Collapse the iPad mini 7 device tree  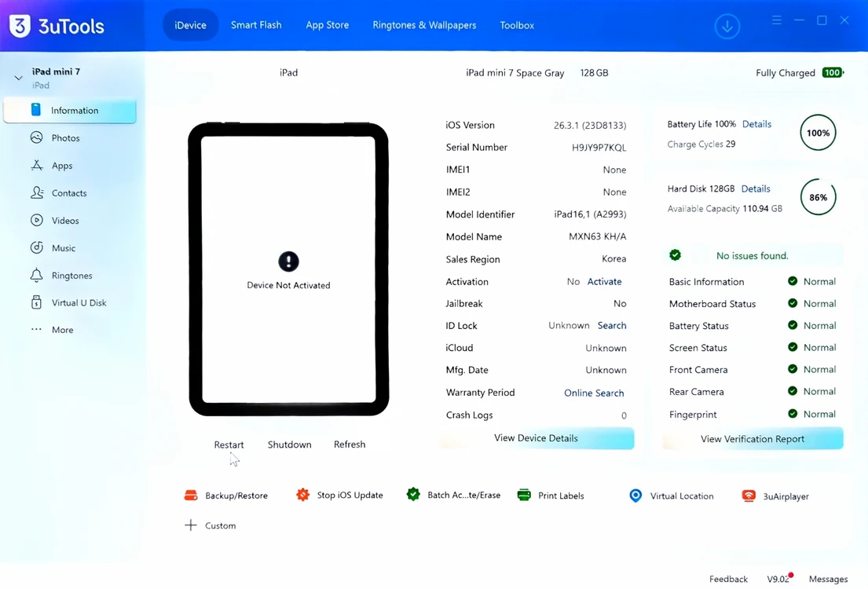[x=18, y=78]
